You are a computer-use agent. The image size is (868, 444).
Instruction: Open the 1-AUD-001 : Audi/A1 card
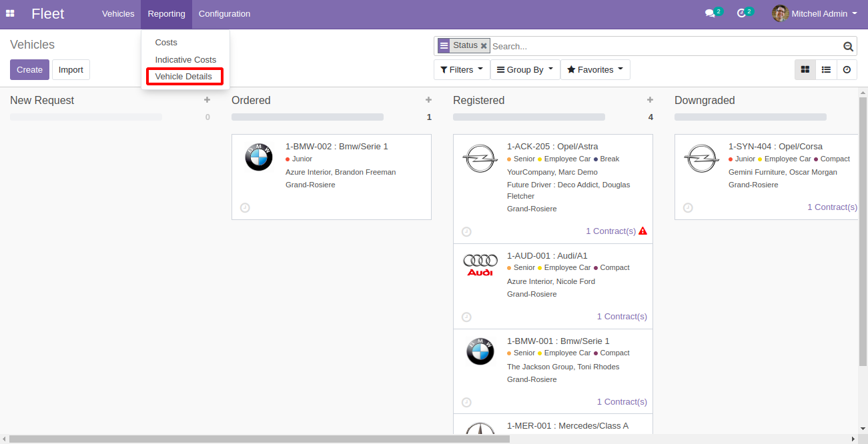pyautogui.click(x=553, y=287)
